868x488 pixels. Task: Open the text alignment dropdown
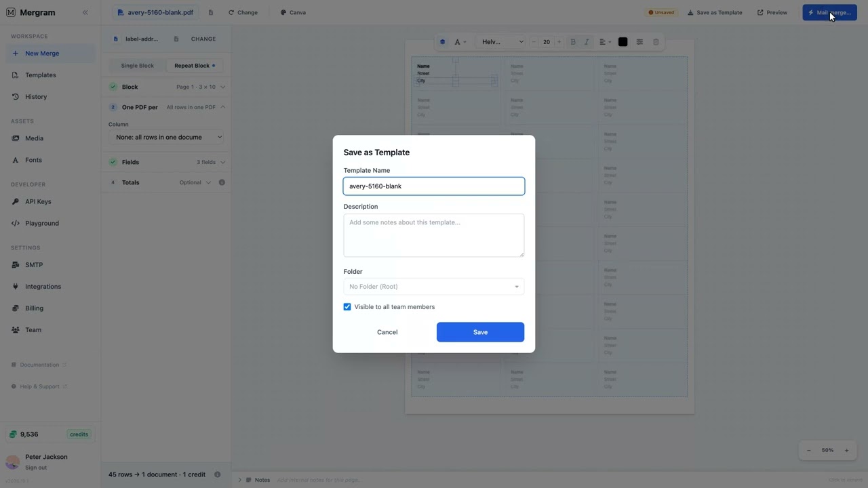coord(605,42)
